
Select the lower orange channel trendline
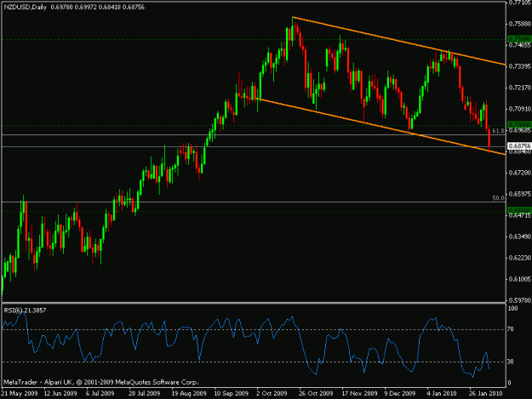click(381, 127)
